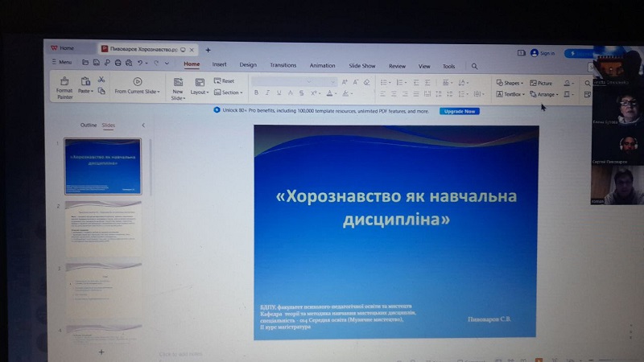Image resolution: width=644 pixels, height=362 pixels.
Task: Click the Cut scissors icon
Action: coord(101,80)
